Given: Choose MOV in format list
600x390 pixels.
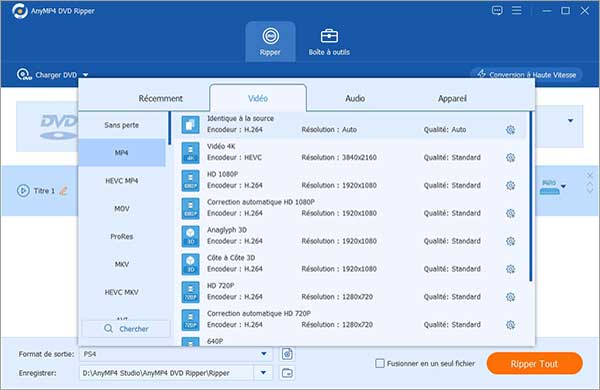Looking at the screenshot, I should tap(122, 209).
